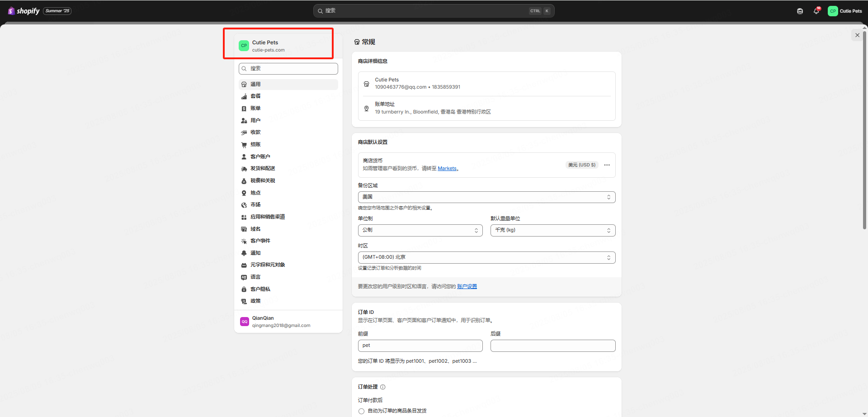The width and height of the screenshot is (868, 417).
Task: Click the 订单 ID section heading
Action: (366, 313)
